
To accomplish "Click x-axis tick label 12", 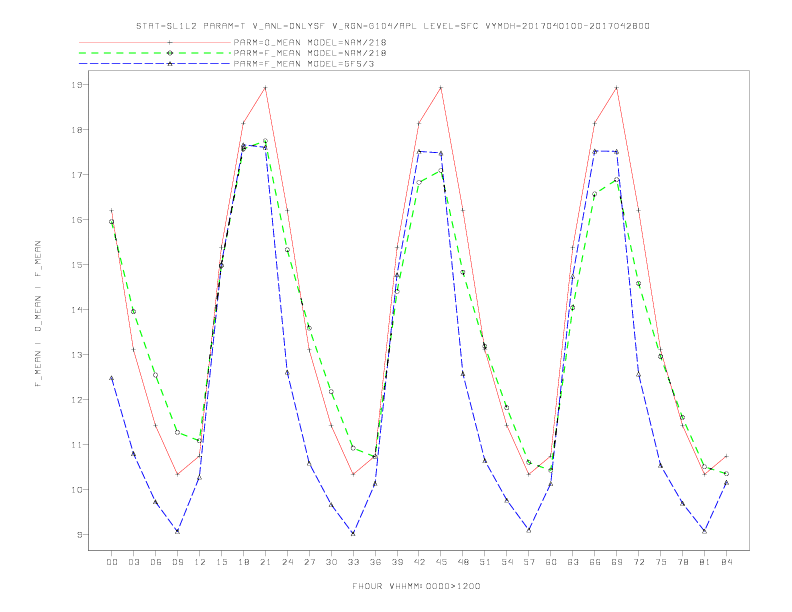I will coord(200,562).
